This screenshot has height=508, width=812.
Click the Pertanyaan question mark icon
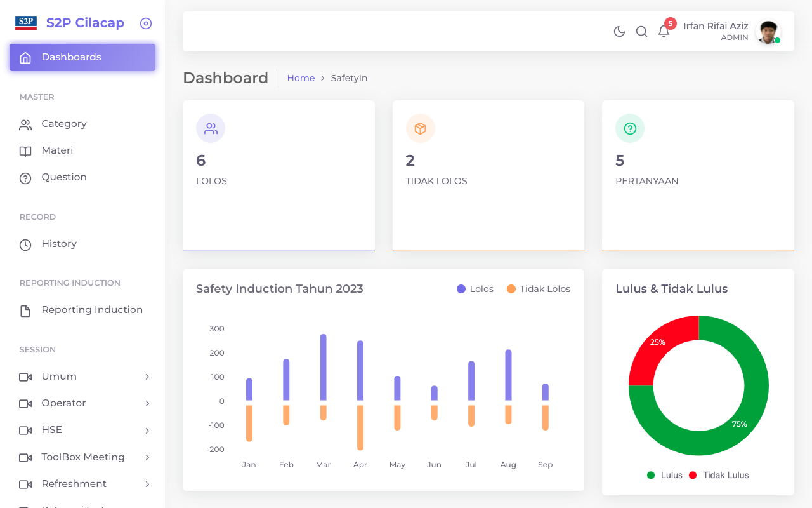tap(630, 128)
